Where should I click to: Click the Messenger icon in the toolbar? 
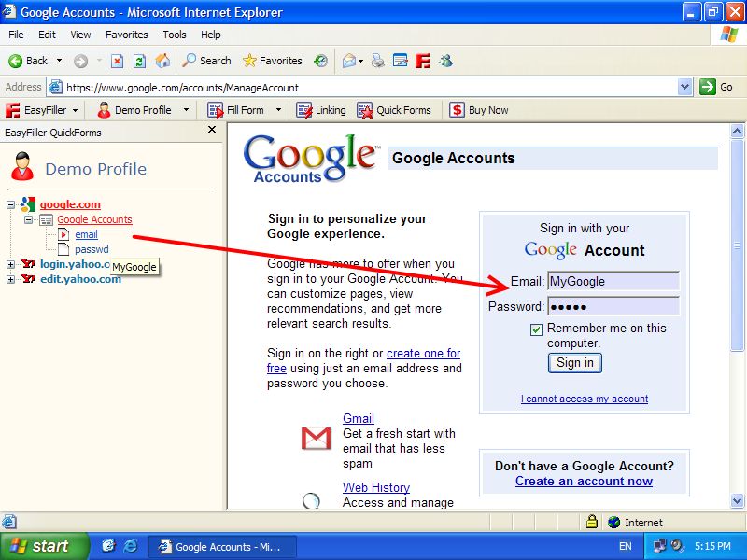point(446,61)
